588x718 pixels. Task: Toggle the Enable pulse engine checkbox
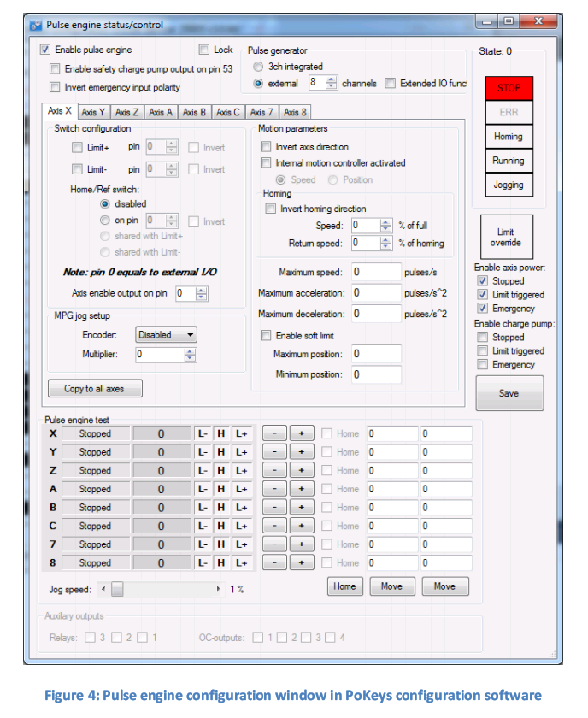point(45,50)
